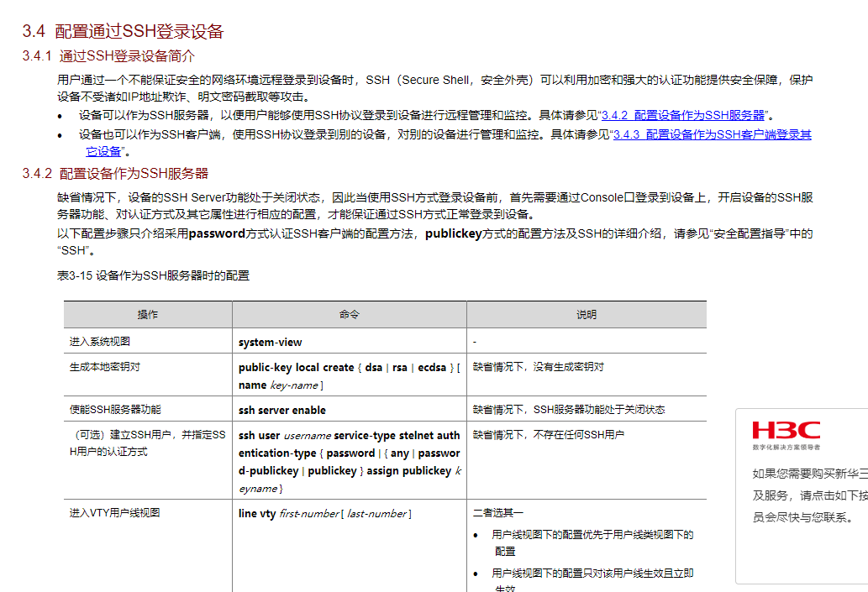Click the ssh user username service-type command
This screenshot has width=868, height=592.
350,462
